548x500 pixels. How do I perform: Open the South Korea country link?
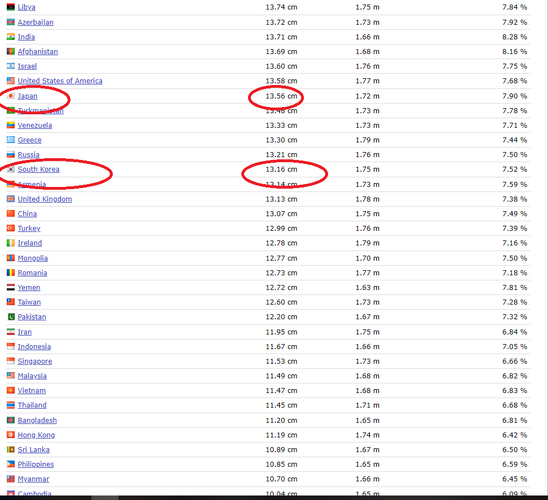pyautogui.click(x=38, y=169)
